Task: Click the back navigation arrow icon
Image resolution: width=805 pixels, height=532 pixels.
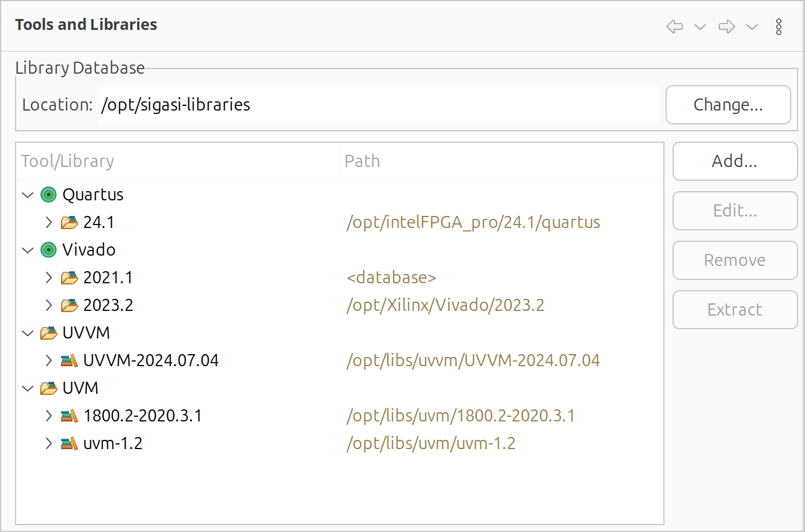Action: pyautogui.click(x=674, y=26)
